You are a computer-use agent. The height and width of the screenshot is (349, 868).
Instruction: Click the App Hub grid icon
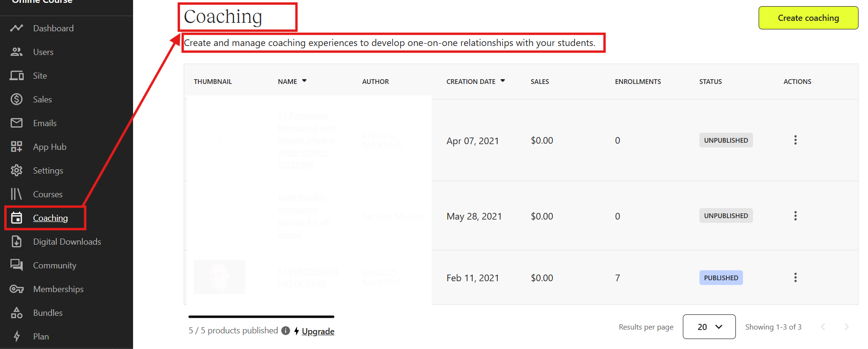pos(17,147)
